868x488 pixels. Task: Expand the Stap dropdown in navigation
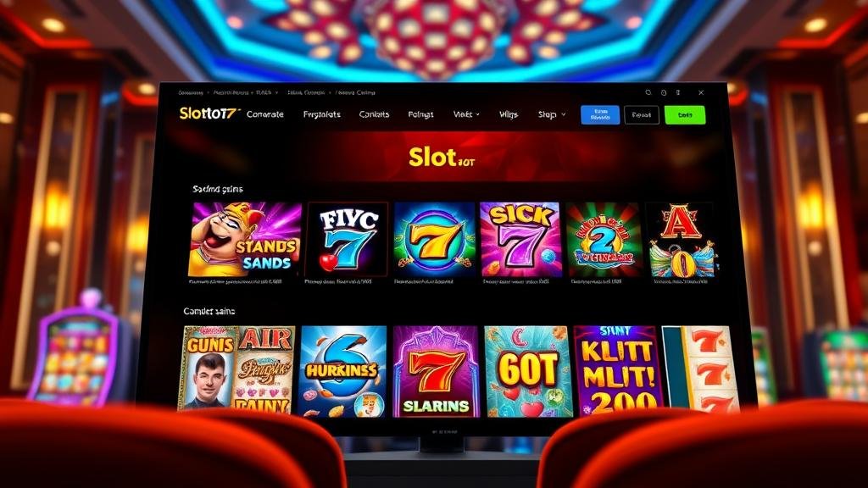(x=552, y=114)
